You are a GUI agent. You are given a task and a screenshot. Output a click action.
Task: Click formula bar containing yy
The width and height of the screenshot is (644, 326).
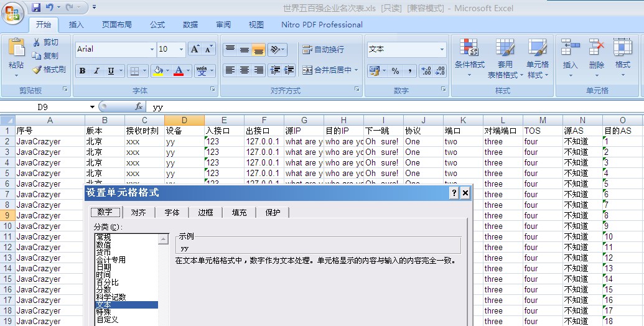pyautogui.click(x=394, y=107)
